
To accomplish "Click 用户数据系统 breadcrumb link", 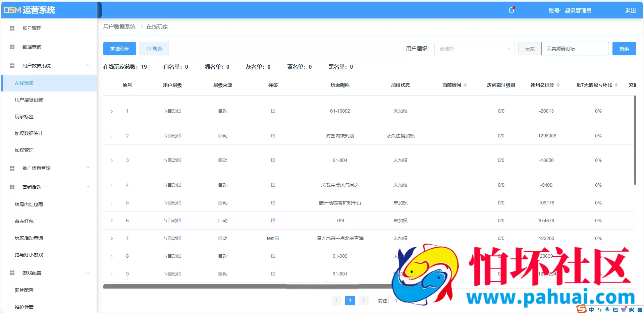I will [x=119, y=26].
